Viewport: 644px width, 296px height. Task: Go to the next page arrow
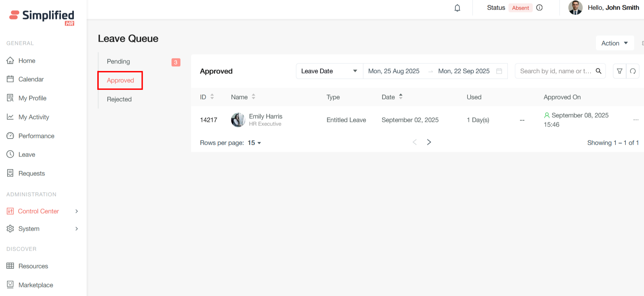click(x=429, y=142)
